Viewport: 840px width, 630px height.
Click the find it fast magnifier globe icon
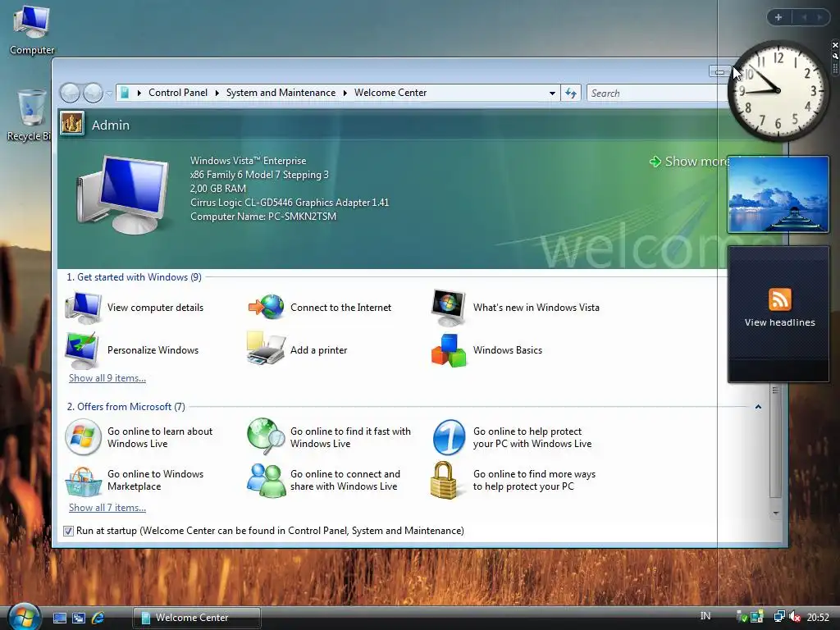pos(266,436)
